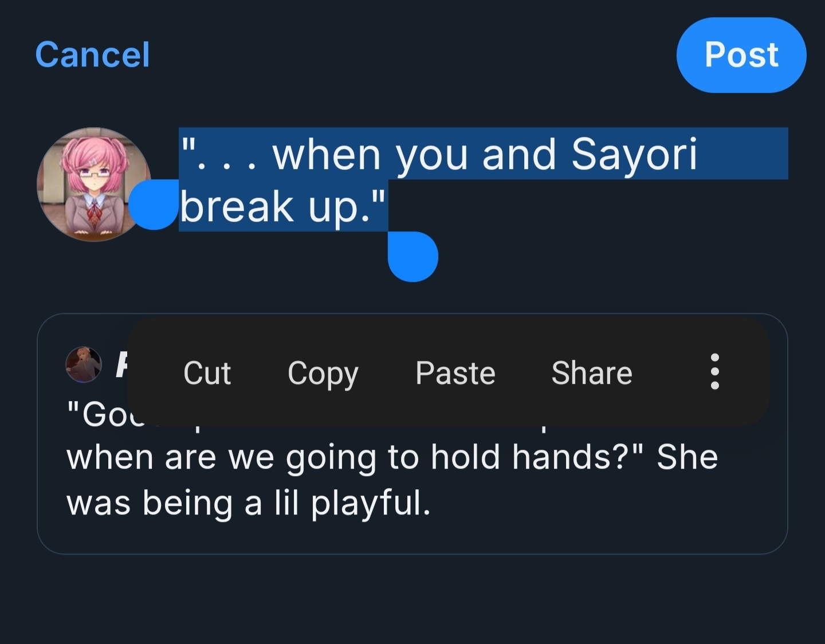
Task: Tap the word "She" in quoted post
Action: tap(687, 457)
